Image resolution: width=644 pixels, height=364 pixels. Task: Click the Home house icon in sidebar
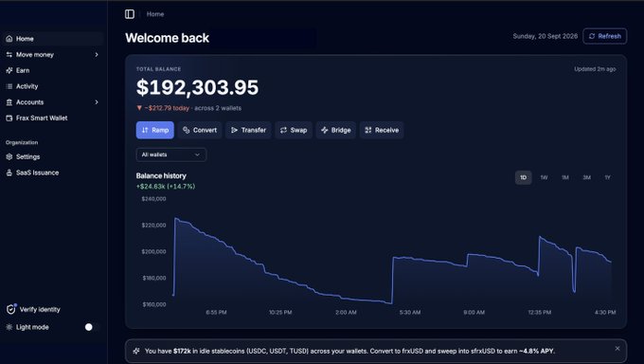[9, 39]
